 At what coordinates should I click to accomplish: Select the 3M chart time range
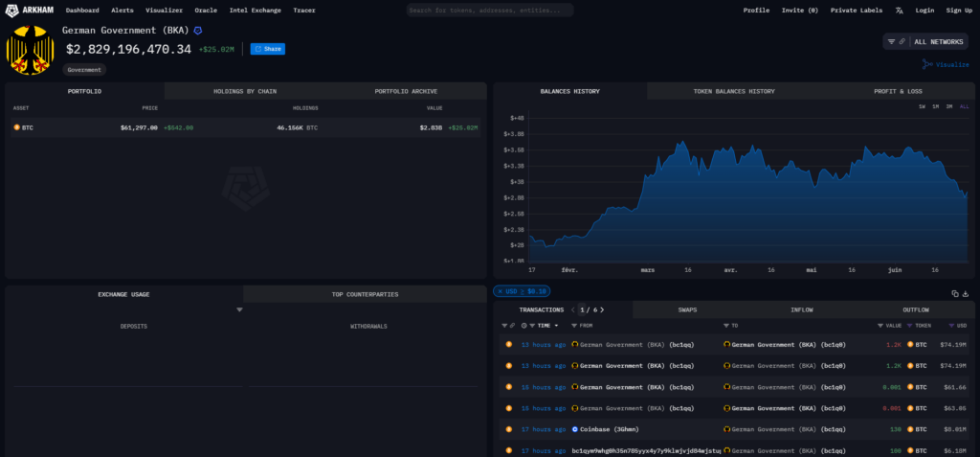click(949, 106)
